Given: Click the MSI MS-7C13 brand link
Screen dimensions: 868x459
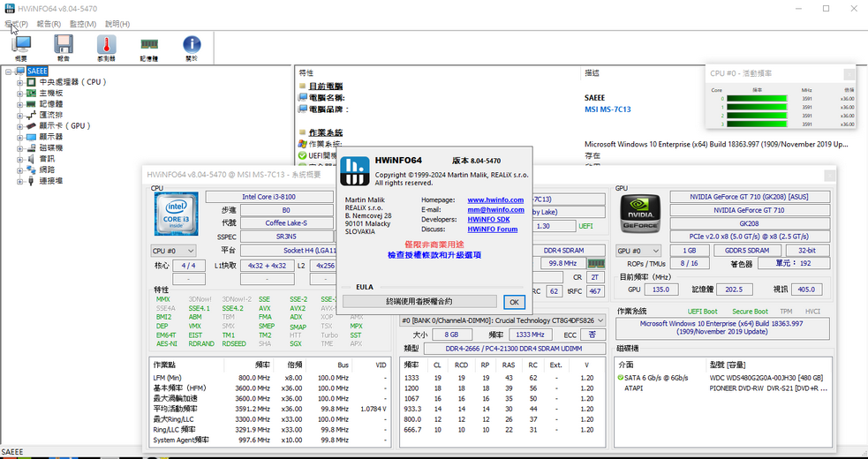Looking at the screenshot, I should pyautogui.click(x=608, y=109).
